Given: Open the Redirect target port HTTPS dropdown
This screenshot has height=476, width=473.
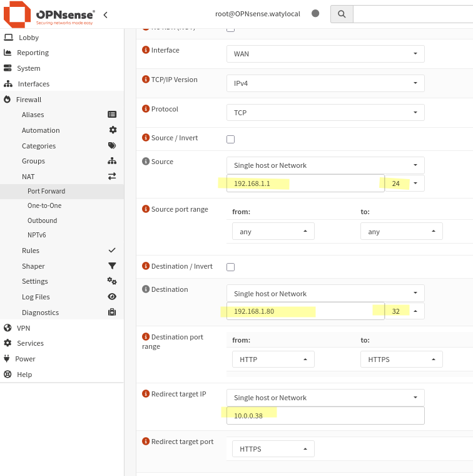Looking at the screenshot, I should pos(273,449).
